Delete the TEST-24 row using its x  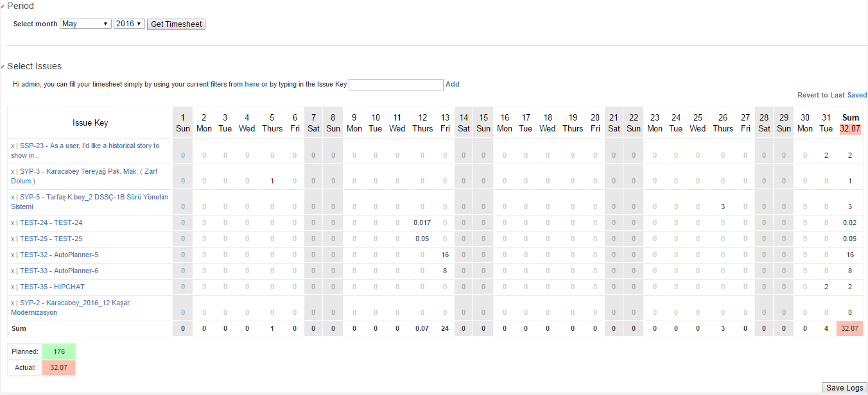click(x=13, y=223)
